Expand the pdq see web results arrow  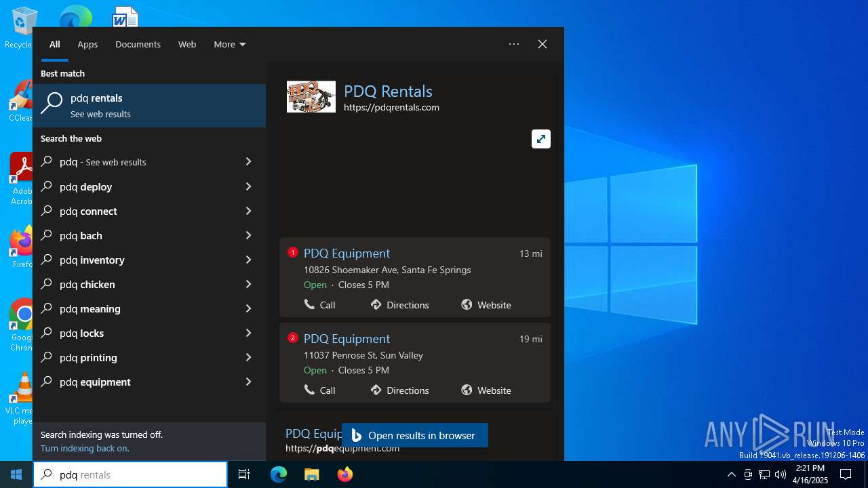click(x=248, y=162)
